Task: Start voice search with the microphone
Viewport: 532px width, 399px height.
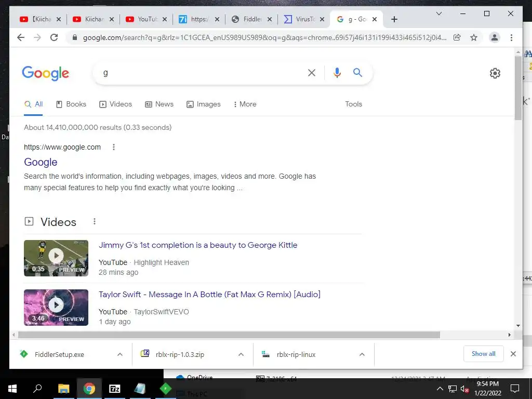Action: (337, 73)
